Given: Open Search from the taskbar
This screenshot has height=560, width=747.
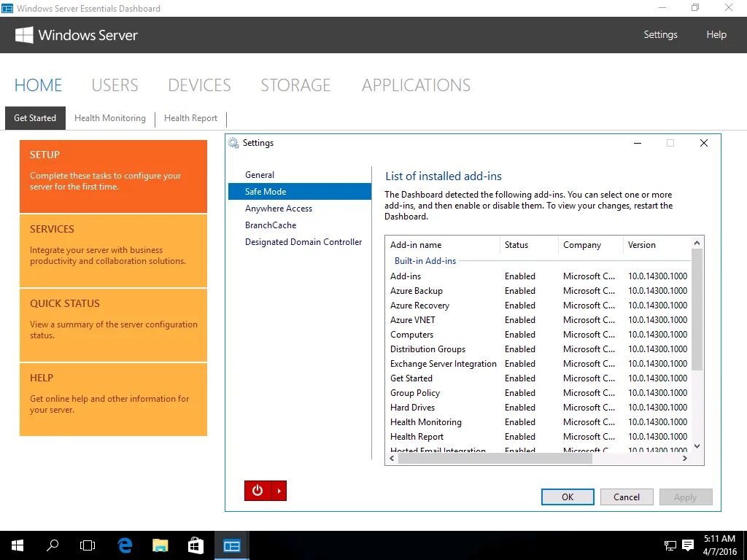Looking at the screenshot, I should (x=53, y=545).
